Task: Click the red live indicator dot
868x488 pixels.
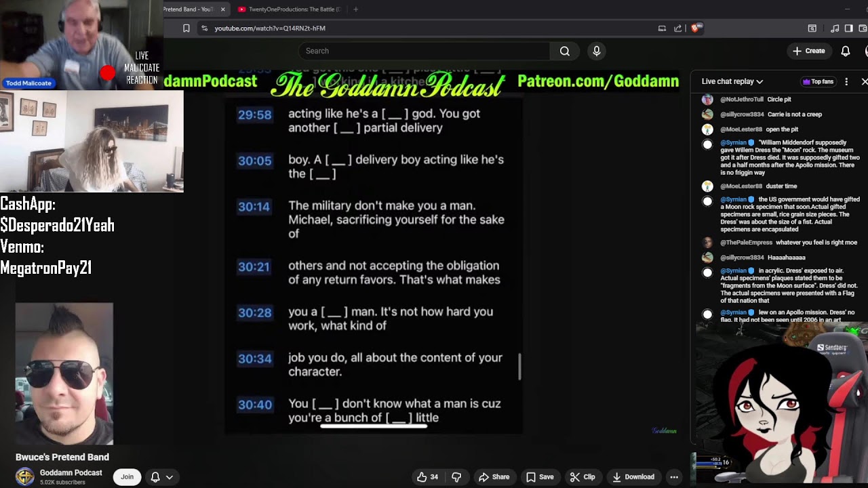Action: (x=107, y=73)
